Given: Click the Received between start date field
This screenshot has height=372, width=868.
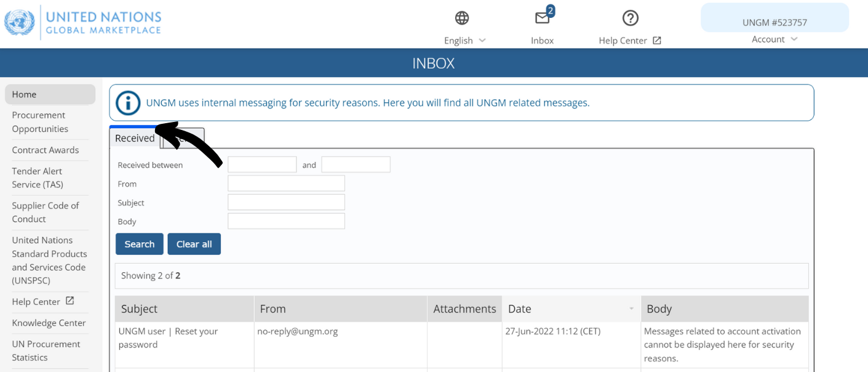Looking at the screenshot, I should 262,164.
